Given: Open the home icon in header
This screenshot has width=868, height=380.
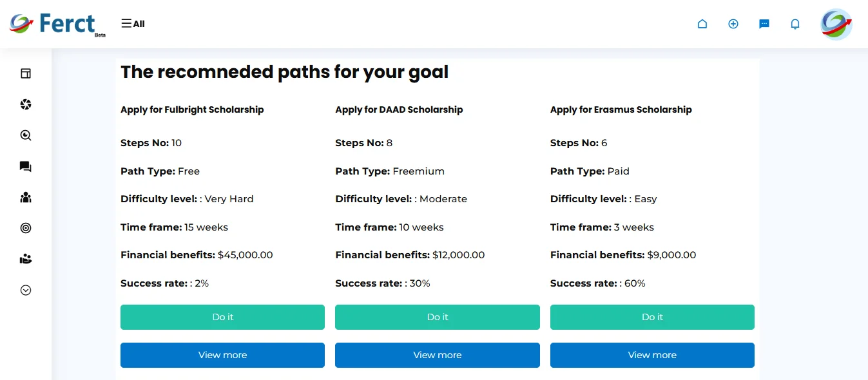Looking at the screenshot, I should [x=702, y=24].
